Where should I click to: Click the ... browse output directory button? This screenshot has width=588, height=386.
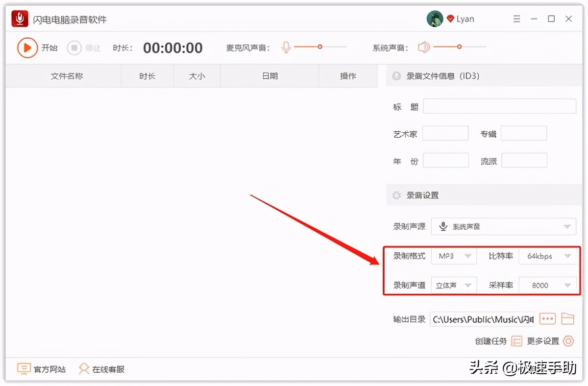click(547, 318)
